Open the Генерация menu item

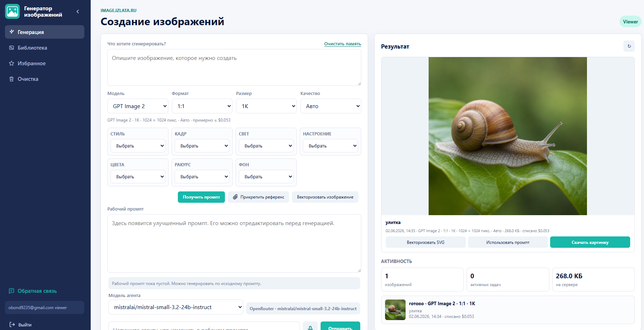click(x=45, y=32)
